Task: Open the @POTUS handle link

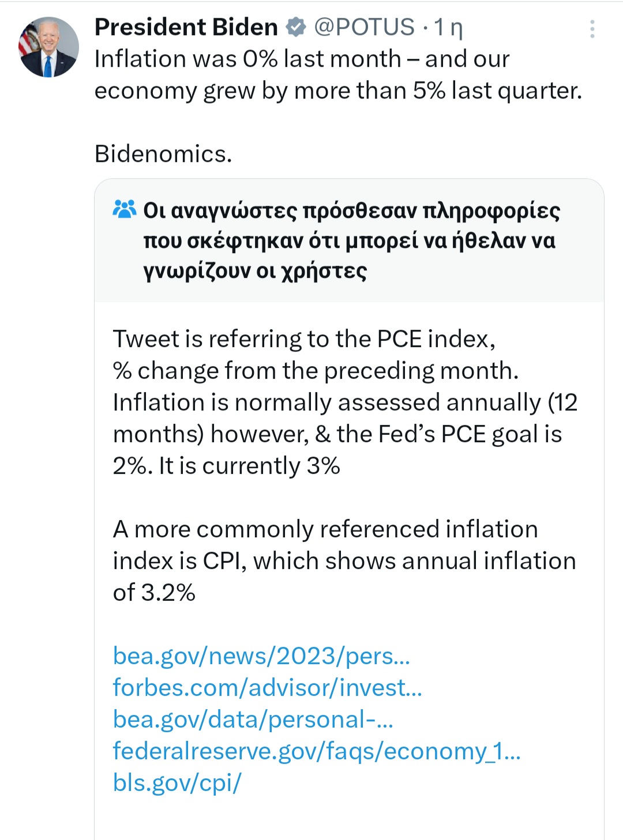Action: 364,27
